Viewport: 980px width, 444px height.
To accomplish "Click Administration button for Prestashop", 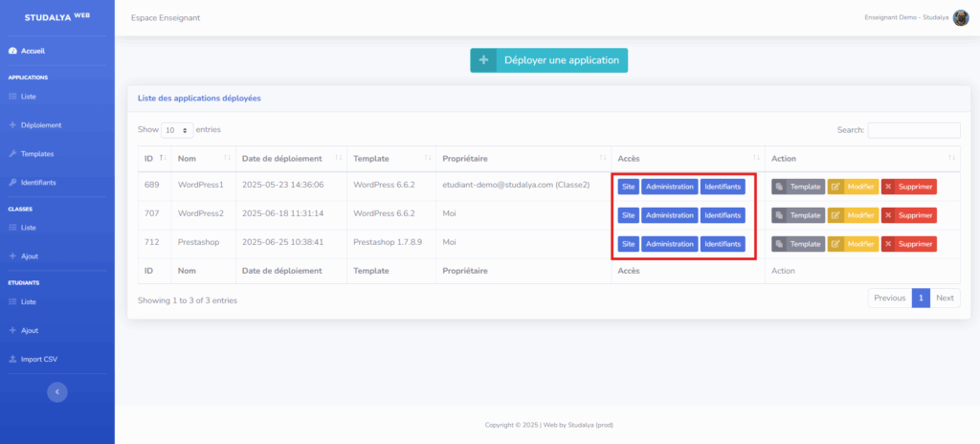I will coord(669,244).
